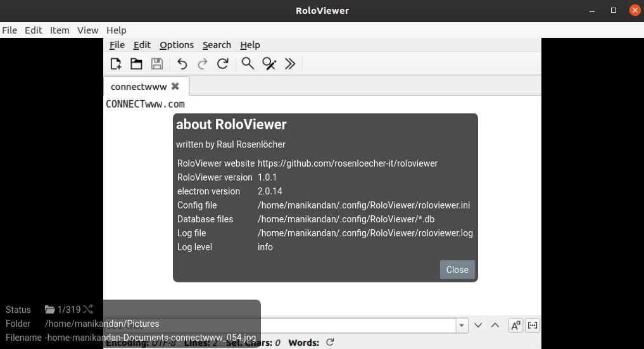The width and height of the screenshot is (644, 349).
Task: Click the shuffle icon in Status row
Action: (88, 309)
